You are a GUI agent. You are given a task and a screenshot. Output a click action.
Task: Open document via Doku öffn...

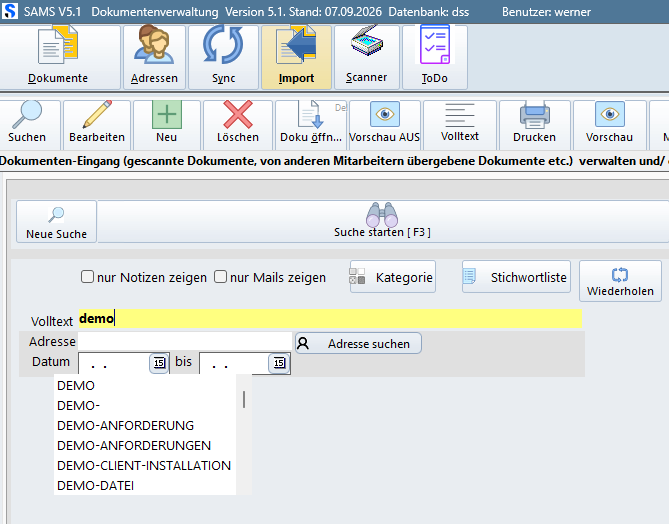pos(311,125)
